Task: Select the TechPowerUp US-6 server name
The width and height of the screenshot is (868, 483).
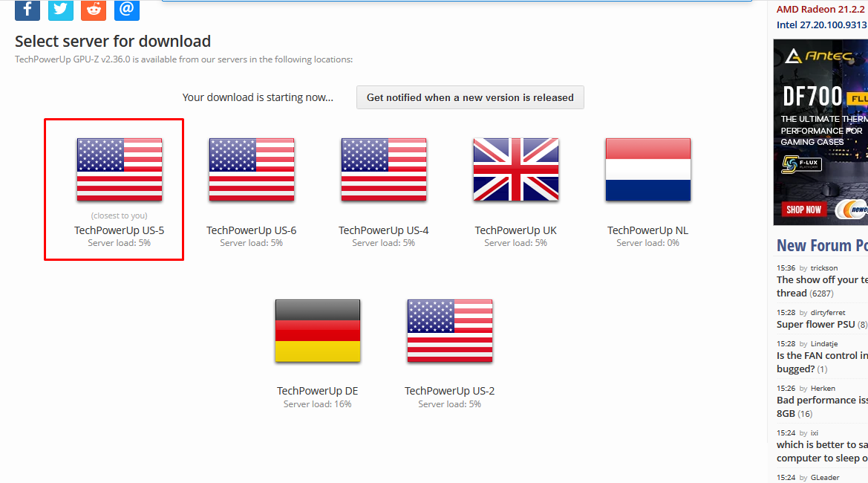Action: (251, 230)
